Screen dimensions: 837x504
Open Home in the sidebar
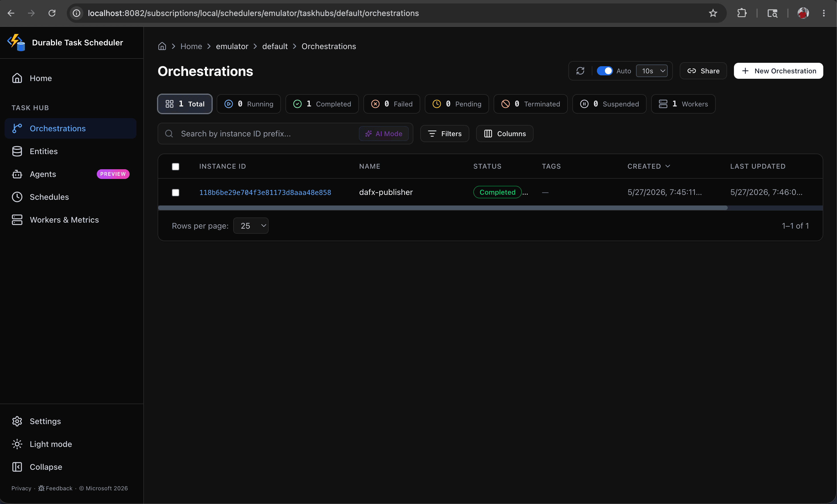point(71,78)
